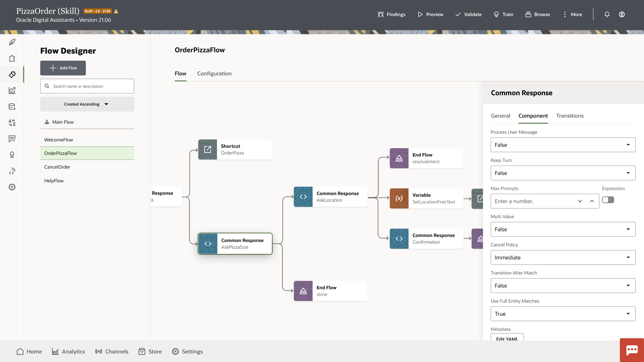Open Settings in bottom bar
644x362 pixels.
tap(187, 351)
